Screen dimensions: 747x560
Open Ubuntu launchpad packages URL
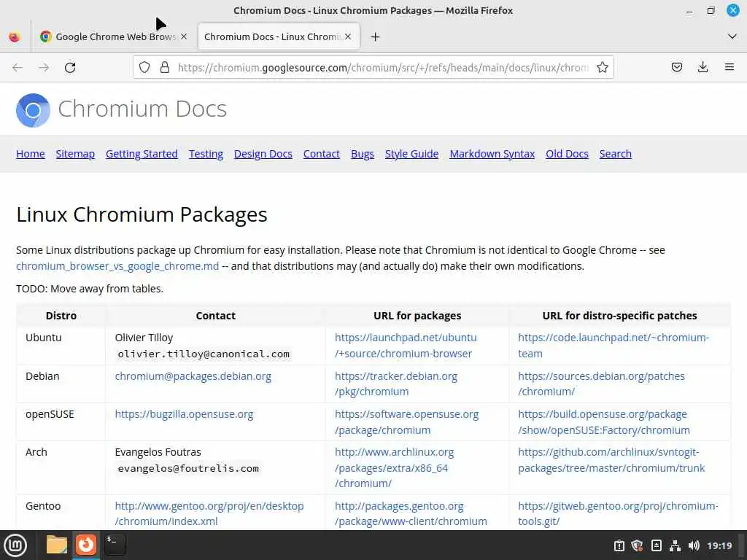pyautogui.click(x=406, y=345)
